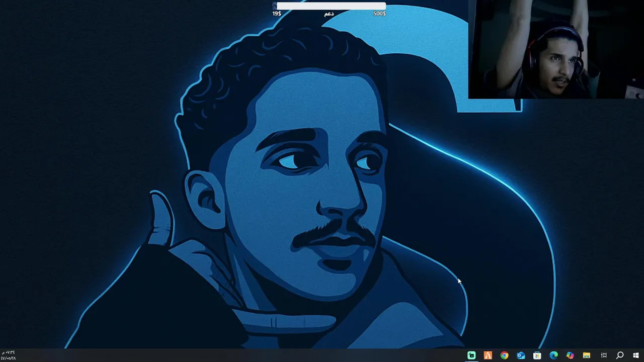Open Microsoft Store from the taskbar
The height and width of the screenshot is (362, 644).
point(537,355)
